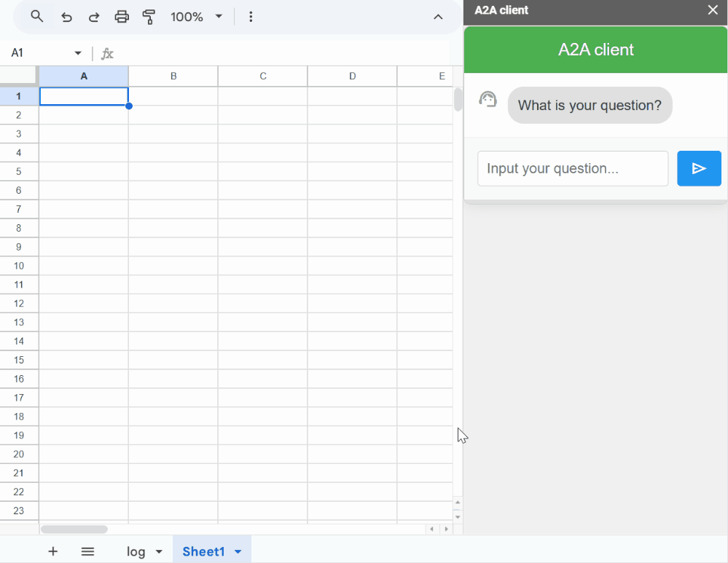Open the Sheet1 tab options arrow
This screenshot has height=563, width=728.
point(238,552)
